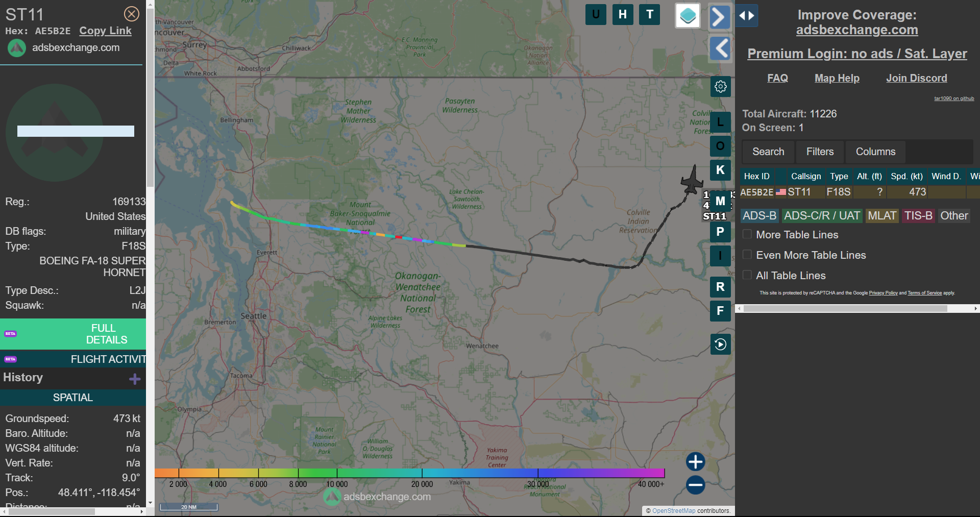Image resolution: width=980 pixels, height=517 pixels.
Task: Click the left chevron sidebar button
Action: click(x=720, y=48)
